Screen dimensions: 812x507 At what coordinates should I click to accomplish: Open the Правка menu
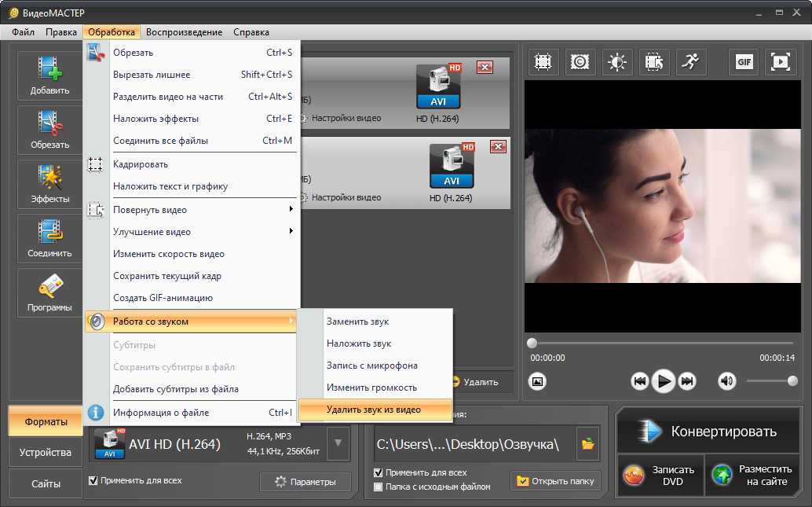pos(61,32)
